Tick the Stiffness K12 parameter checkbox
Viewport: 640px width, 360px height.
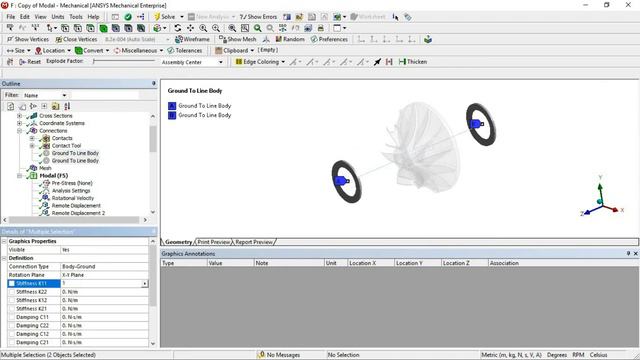11,300
